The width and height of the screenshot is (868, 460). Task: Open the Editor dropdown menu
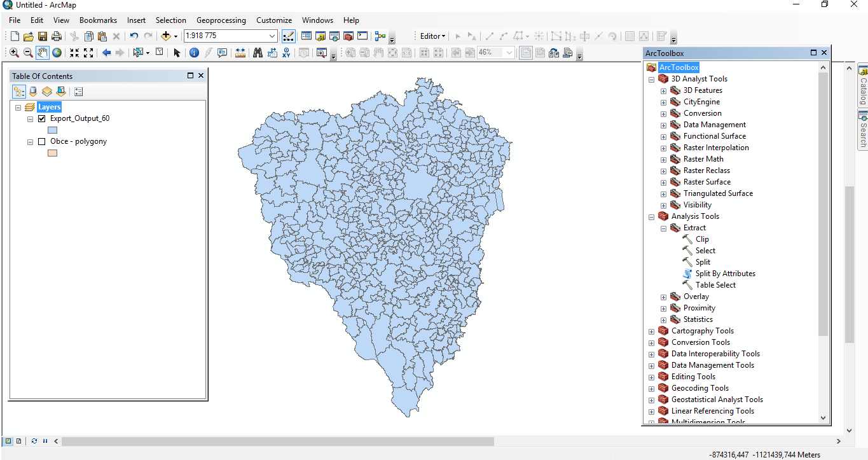(x=433, y=36)
